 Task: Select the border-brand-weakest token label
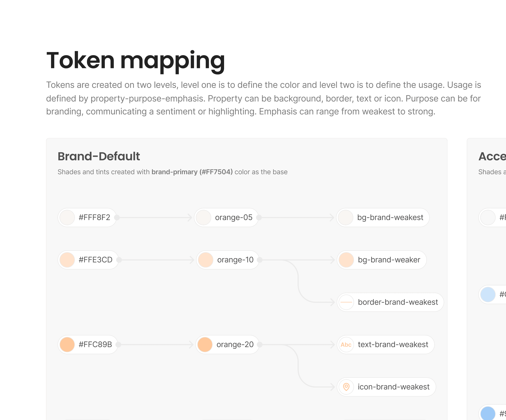tap(398, 302)
